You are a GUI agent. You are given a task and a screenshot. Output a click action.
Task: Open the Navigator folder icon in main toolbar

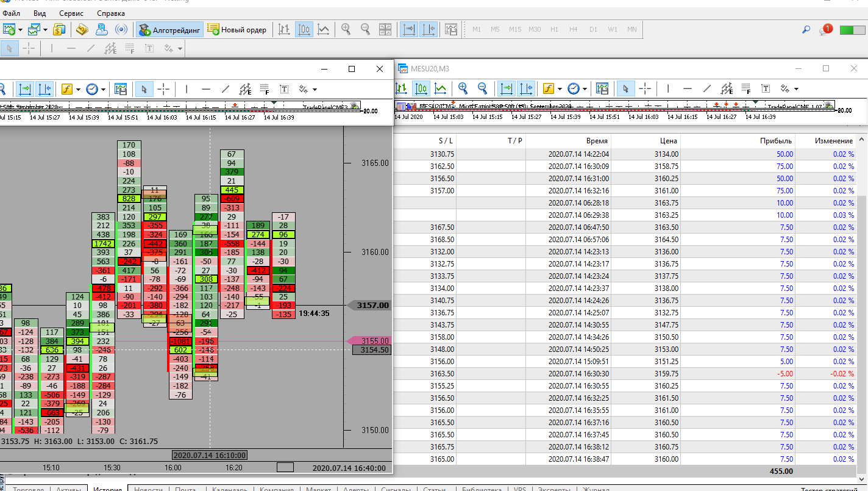click(x=82, y=29)
